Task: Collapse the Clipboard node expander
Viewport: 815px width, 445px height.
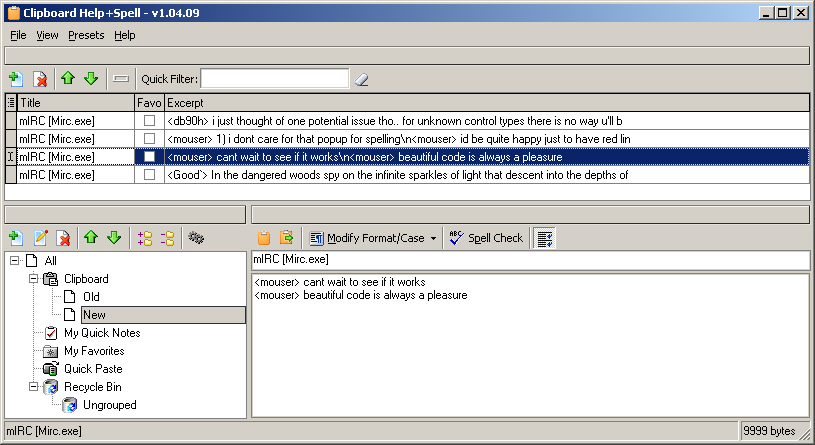Action: (x=33, y=279)
